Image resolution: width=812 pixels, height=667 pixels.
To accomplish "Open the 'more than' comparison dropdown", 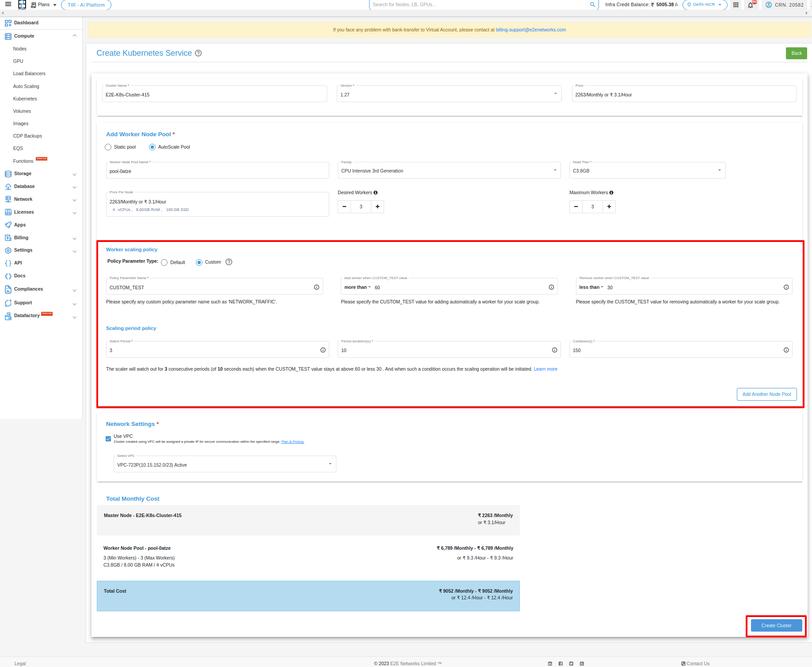I will click(358, 287).
